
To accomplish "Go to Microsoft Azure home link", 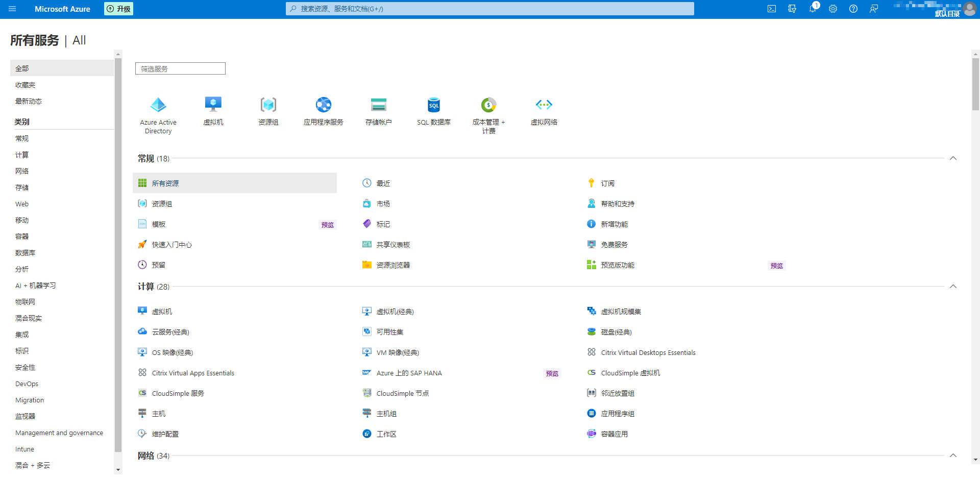I will point(62,9).
